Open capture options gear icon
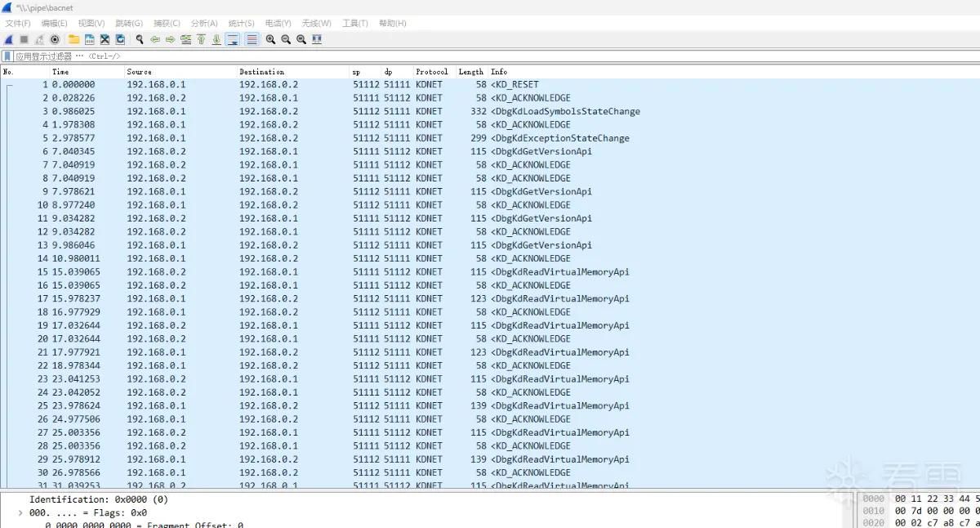 [55, 39]
